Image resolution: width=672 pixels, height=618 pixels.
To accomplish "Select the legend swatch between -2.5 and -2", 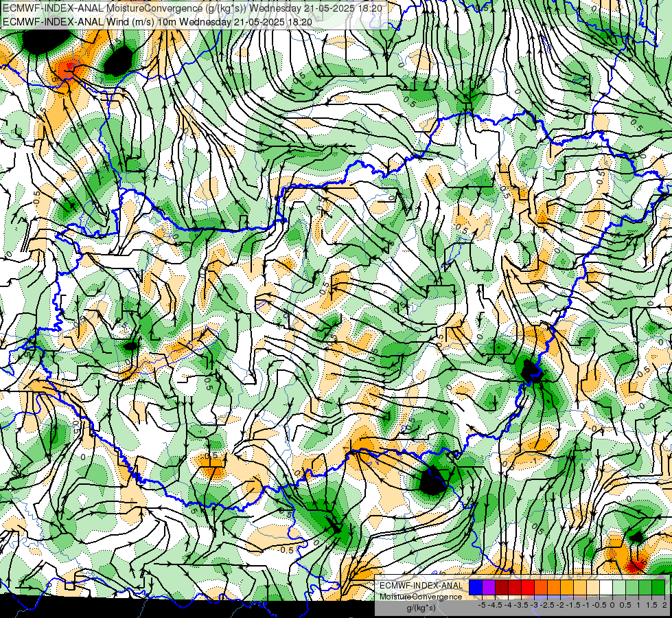I will (x=554, y=588).
